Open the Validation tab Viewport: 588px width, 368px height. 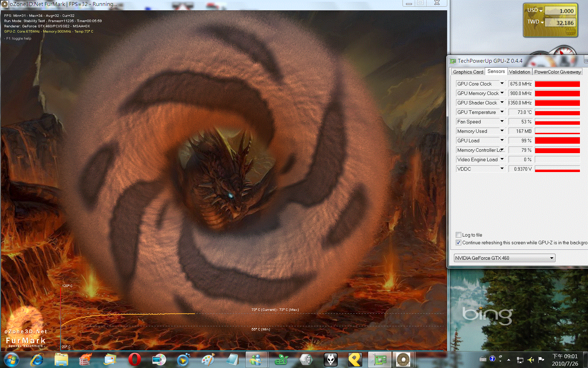coord(519,72)
